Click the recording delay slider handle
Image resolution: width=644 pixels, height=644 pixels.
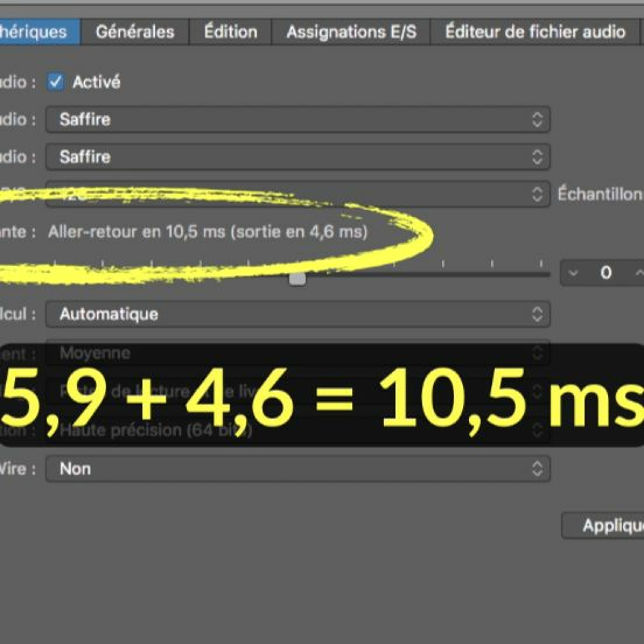[x=297, y=279]
